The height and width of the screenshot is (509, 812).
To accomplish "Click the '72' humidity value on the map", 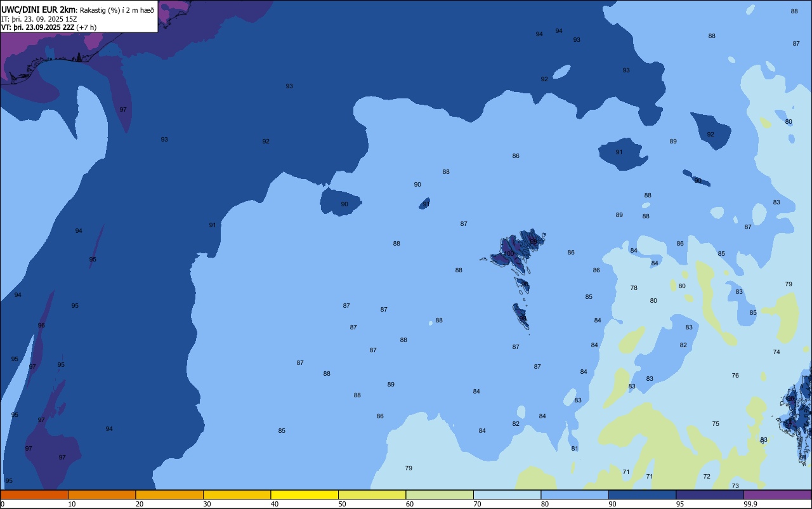I will (x=707, y=477).
